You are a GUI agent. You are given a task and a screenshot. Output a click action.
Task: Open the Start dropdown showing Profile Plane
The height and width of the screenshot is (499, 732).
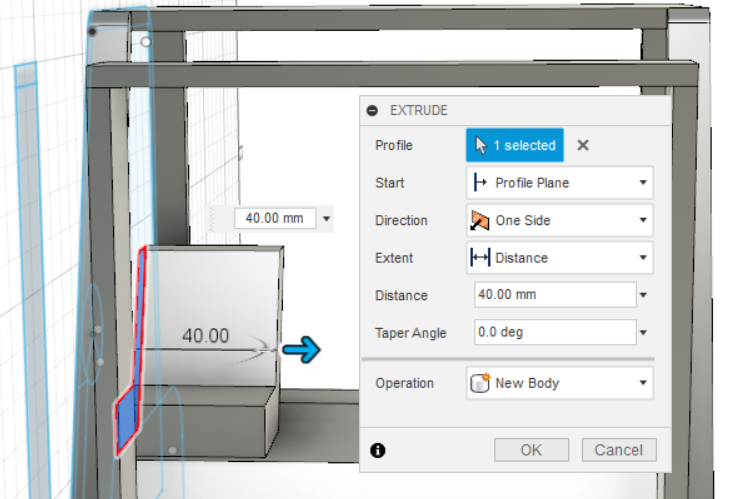pos(559,183)
